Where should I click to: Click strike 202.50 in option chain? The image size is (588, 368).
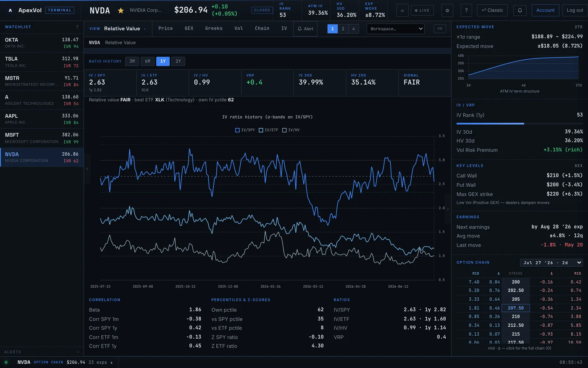pos(516,291)
